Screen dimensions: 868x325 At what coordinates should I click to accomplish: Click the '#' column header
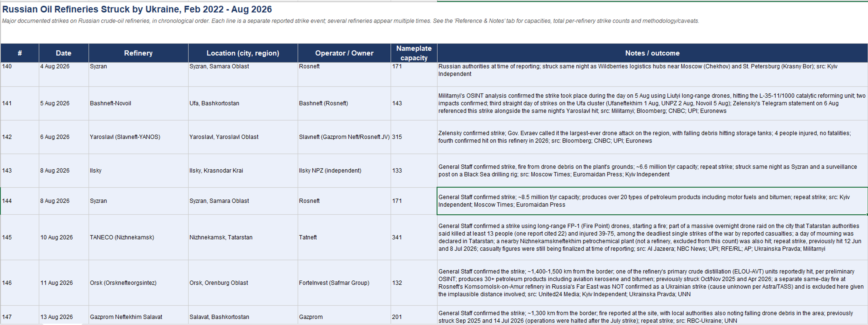[x=20, y=53]
